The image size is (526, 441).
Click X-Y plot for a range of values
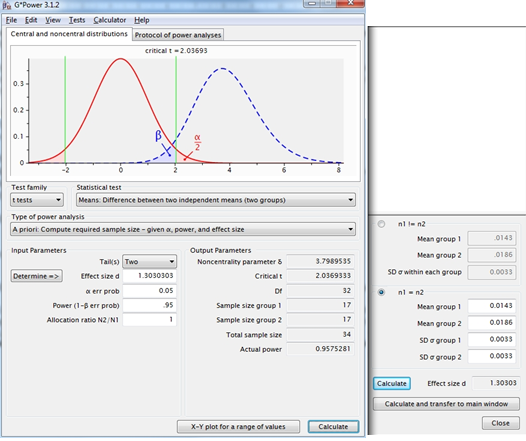(238, 427)
